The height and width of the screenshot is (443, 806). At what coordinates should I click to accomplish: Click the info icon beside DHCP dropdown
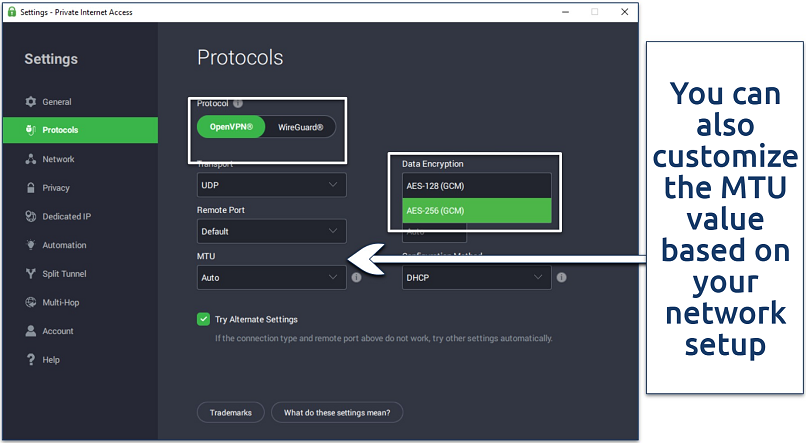click(x=561, y=278)
